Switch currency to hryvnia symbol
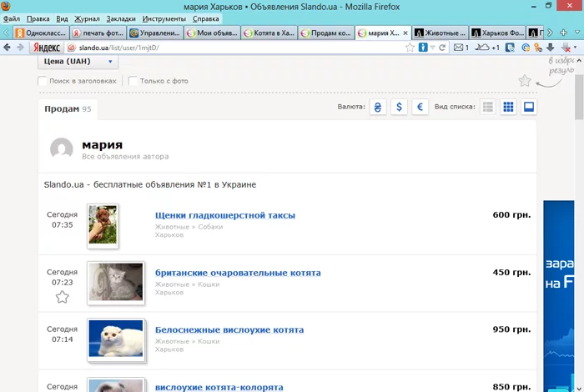The image size is (584, 392). (x=378, y=107)
